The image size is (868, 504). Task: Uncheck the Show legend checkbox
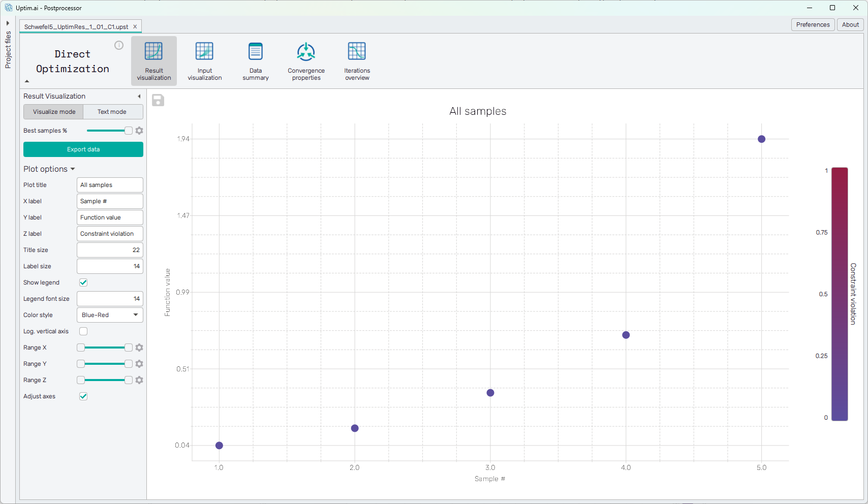pos(83,282)
